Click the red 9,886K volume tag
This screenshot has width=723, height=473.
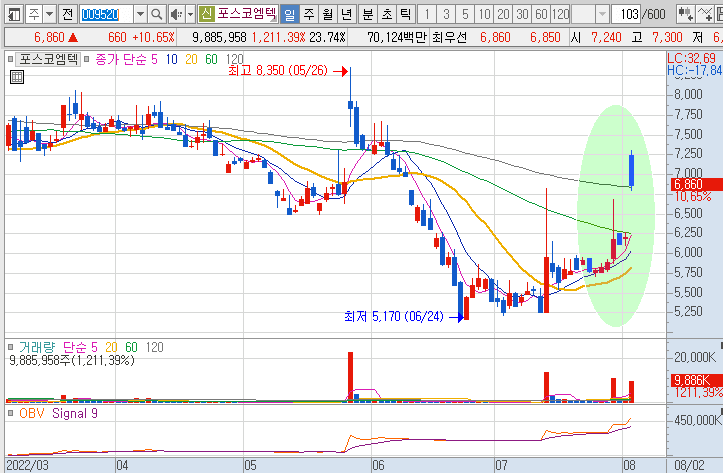[696, 380]
